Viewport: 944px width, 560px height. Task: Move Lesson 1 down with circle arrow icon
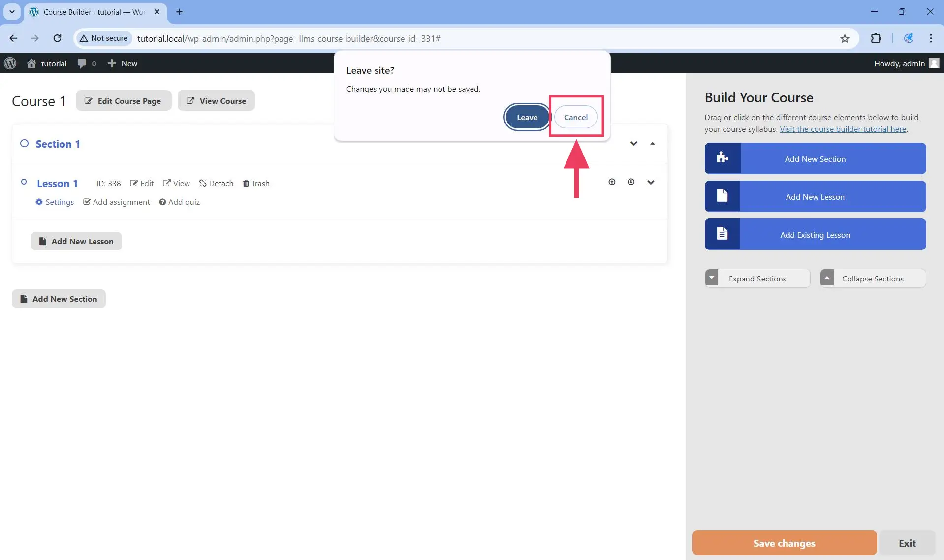pyautogui.click(x=631, y=182)
